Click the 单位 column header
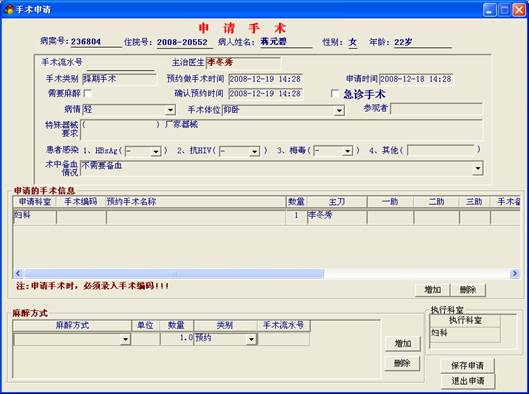Viewport: 529px width, 394px height. pos(145,325)
